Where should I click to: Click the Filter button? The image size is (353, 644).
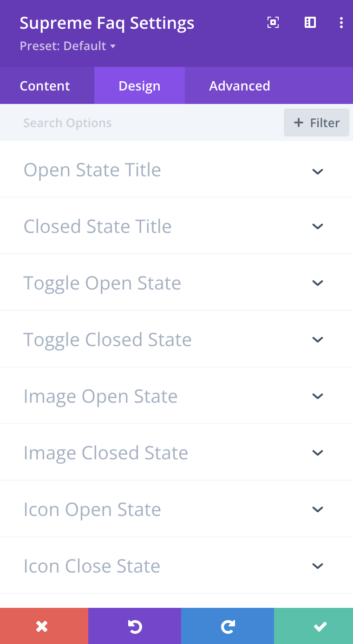[x=317, y=122]
